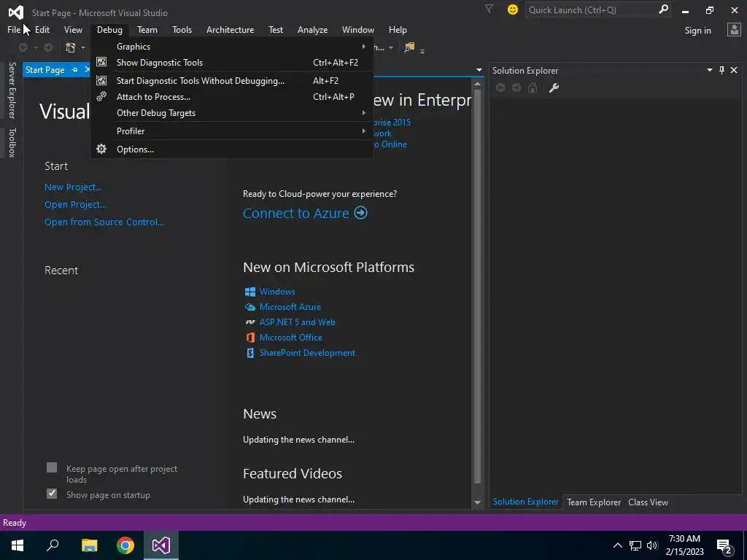Open the Tools menu
Viewport: 747px width, 560px height.
pyautogui.click(x=182, y=29)
